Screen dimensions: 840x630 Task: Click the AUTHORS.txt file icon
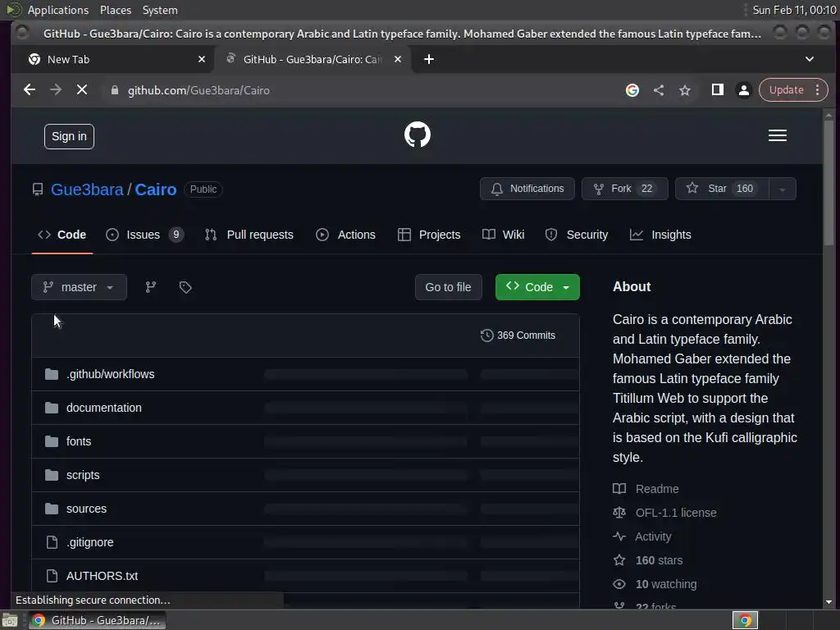pyautogui.click(x=52, y=576)
